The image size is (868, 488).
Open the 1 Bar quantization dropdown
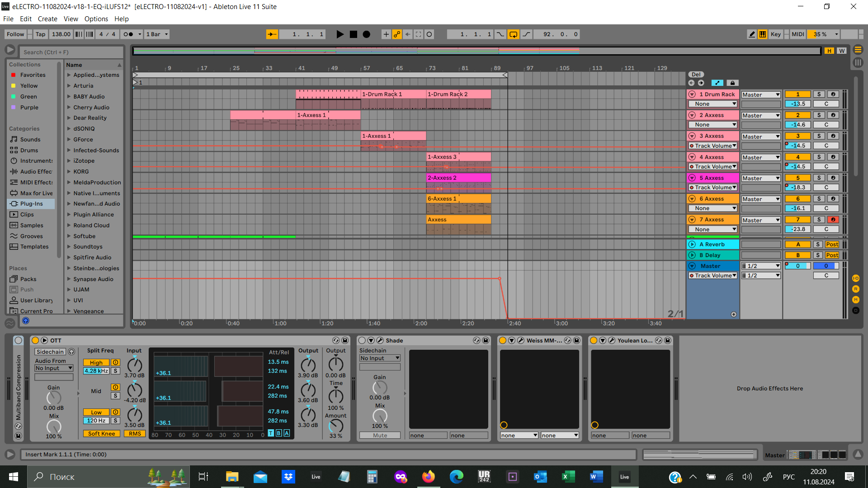[x=157, y=34]
